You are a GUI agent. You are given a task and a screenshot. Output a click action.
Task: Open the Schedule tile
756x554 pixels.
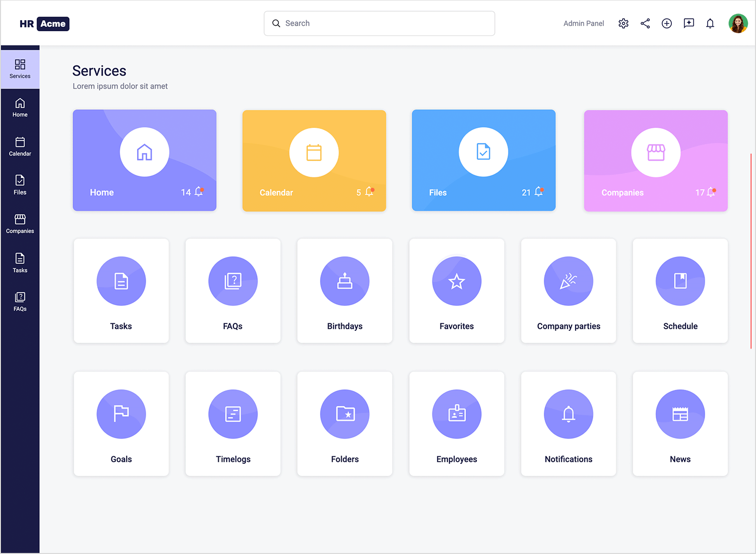tap(680, 291)
